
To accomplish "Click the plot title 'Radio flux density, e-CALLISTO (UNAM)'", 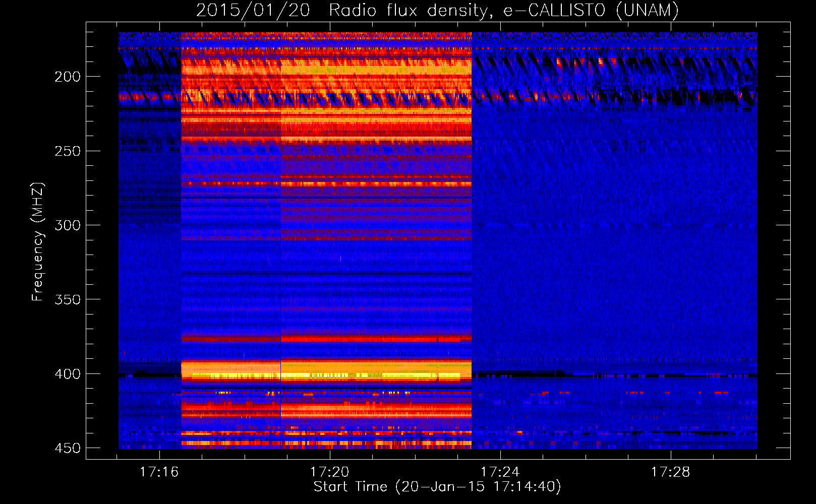I will (504, 10).
